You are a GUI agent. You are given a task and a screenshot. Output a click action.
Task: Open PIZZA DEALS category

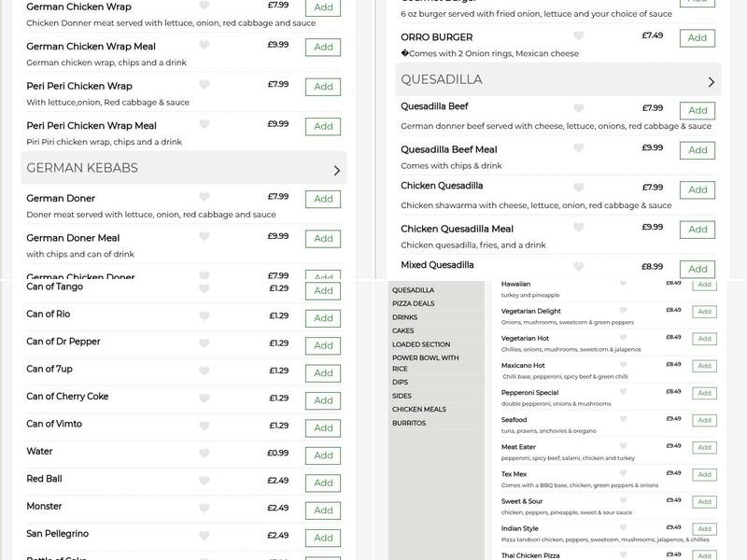(x=413, y=303)
